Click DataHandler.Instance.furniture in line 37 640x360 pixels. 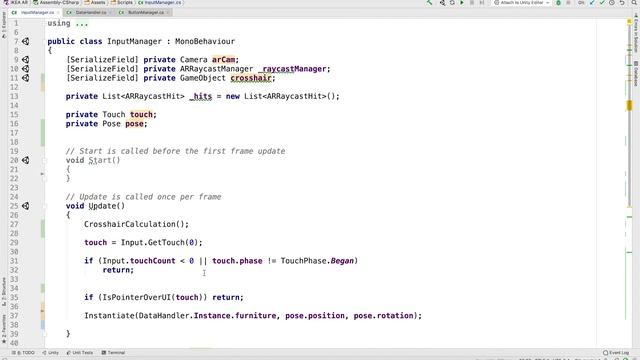(207, 316)
